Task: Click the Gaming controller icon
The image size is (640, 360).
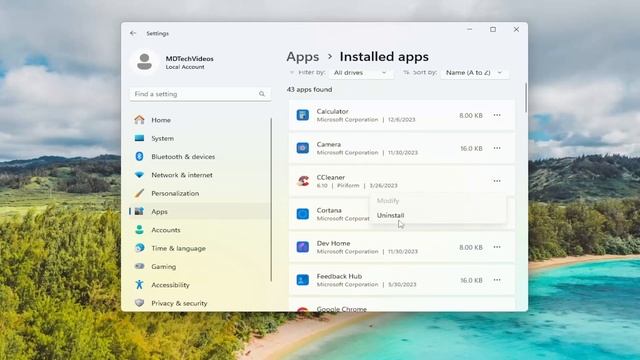Action: [139, 266]
